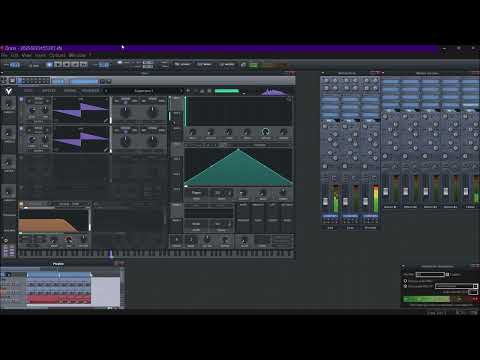The width and height of the screenshot is (480, 360).
Task: Click the purple oscilloscope display in Vital header
Action: 274,91
